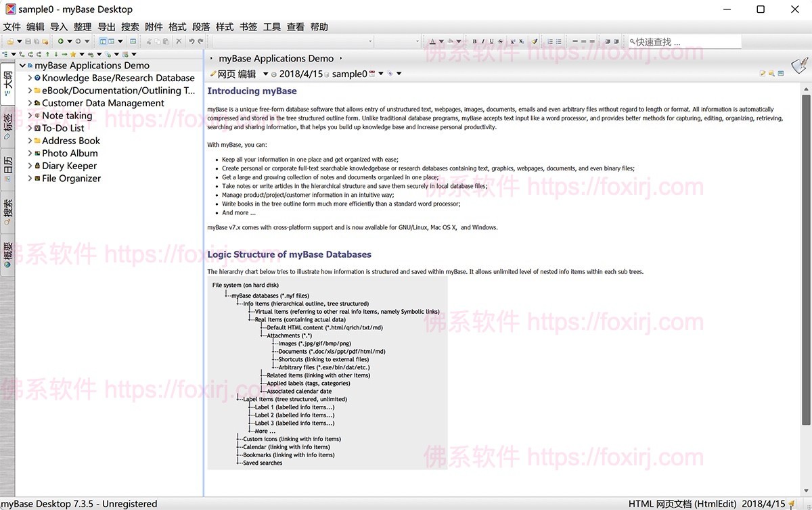Collapse the myBase Applications Demo root node
The image size is (812, 510).
22,65
